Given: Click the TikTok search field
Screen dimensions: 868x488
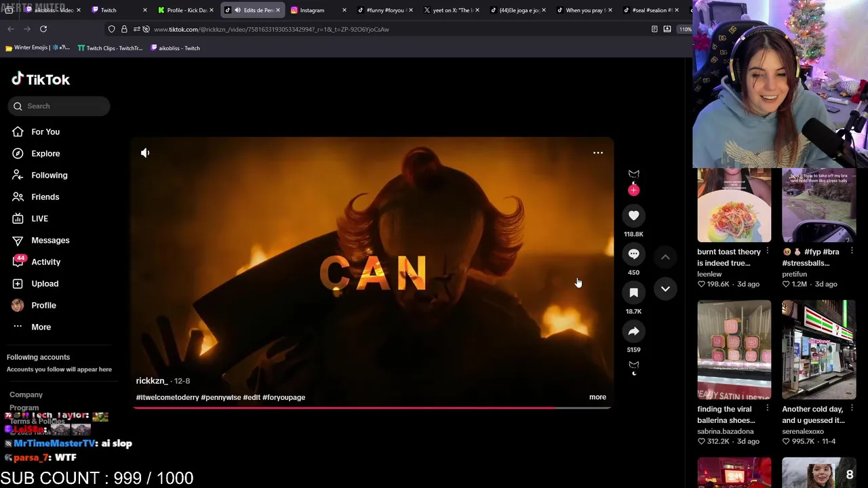Looking at the screenshot, I should [59, 106].
